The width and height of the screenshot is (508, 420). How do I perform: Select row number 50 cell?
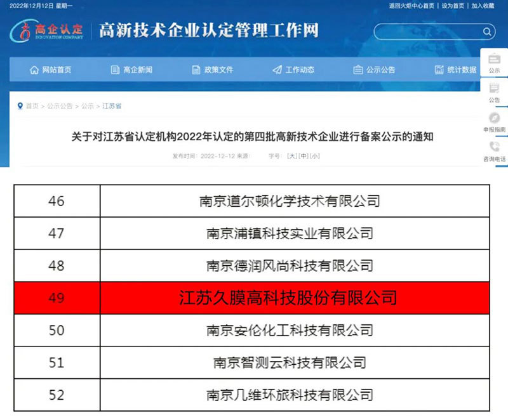coord(57,331)
